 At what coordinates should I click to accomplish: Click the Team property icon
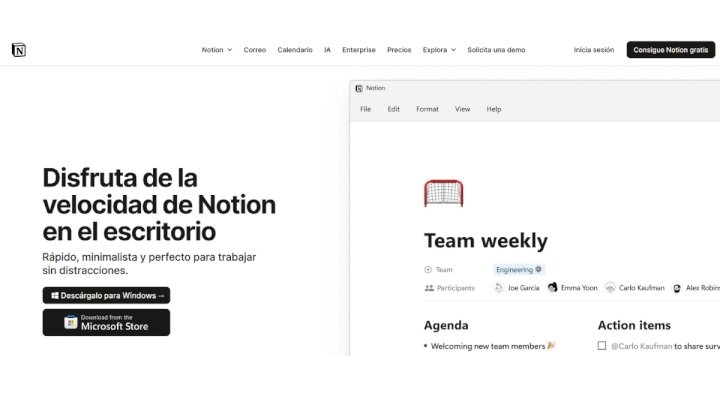(x=429, y=269)
